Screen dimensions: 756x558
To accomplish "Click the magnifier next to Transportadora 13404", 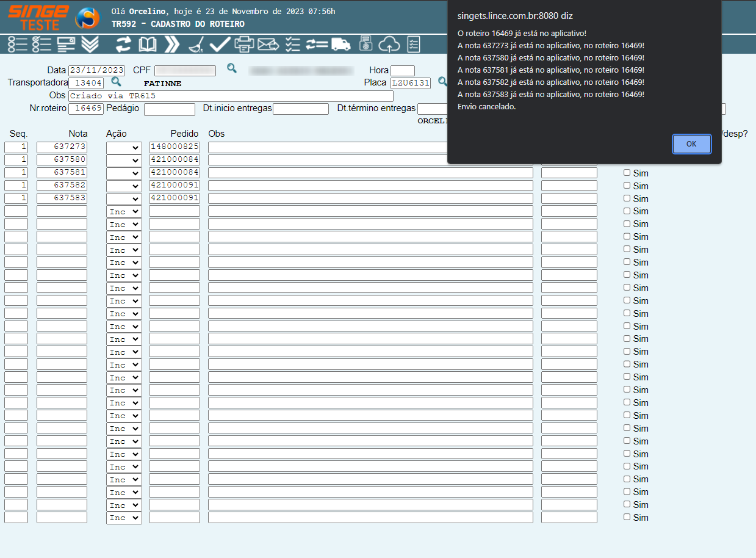I will [116, 81].
